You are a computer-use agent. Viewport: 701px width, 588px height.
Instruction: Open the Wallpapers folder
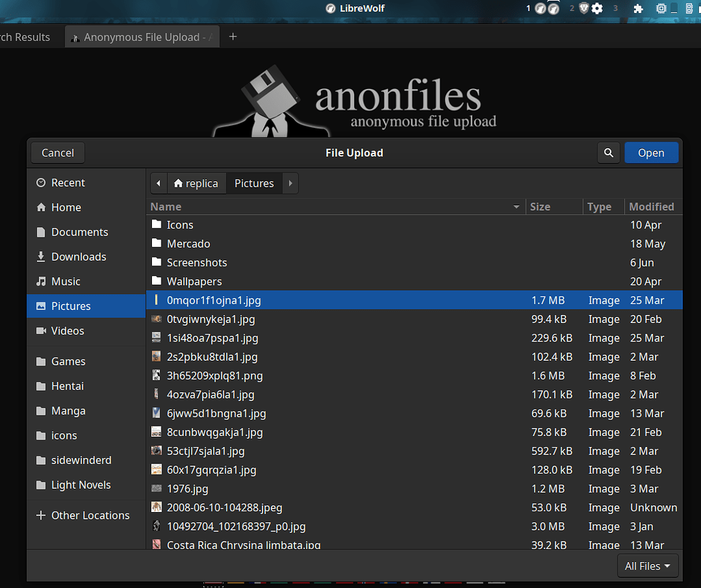[x=195, y=281]
